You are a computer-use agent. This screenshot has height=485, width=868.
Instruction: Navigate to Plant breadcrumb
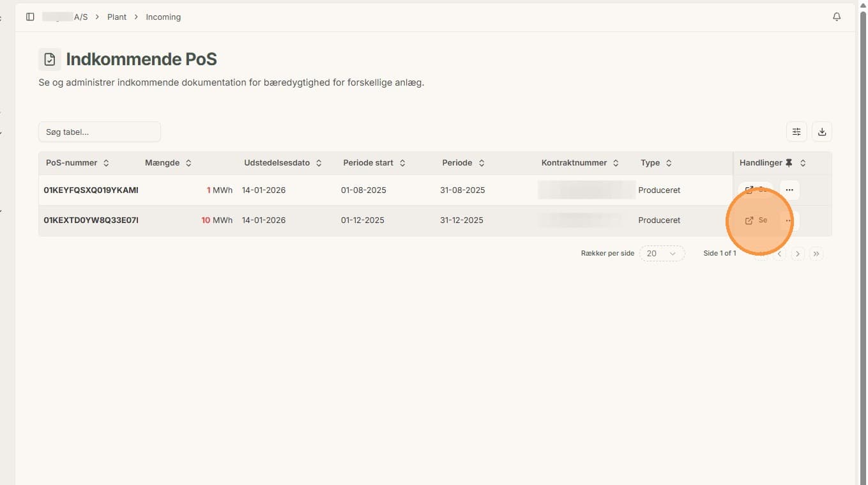117,17
